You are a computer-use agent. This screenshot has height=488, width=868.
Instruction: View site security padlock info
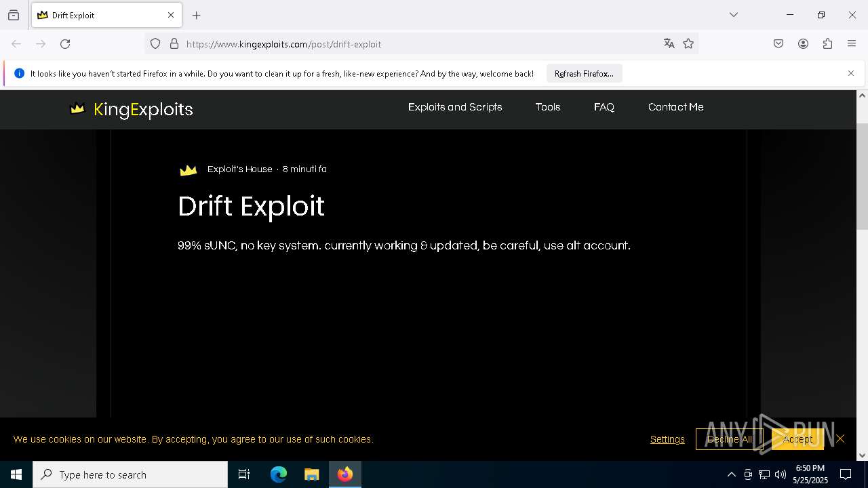coord(174,44)
